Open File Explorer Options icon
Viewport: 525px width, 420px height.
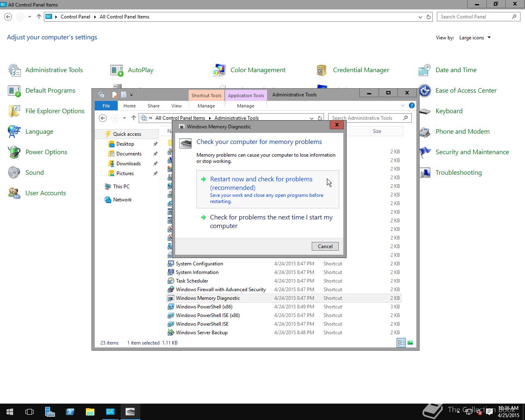tap(46, 111)
